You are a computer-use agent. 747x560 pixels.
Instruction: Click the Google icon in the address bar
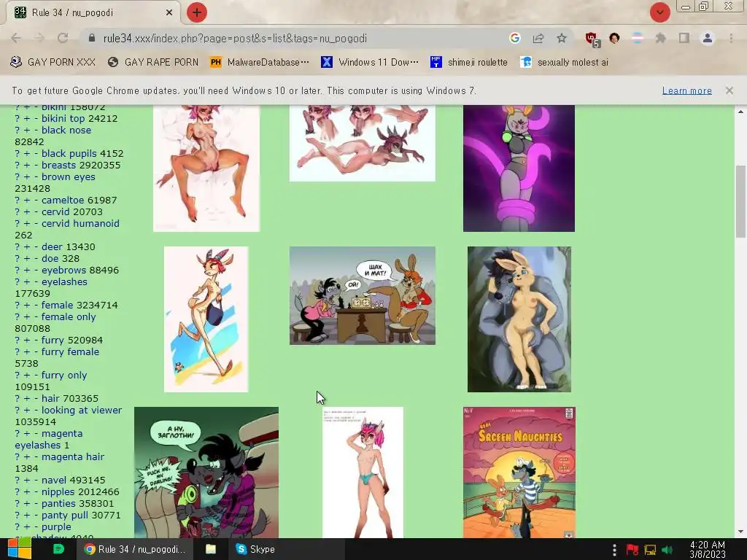pyautogui.click(x=514, y=38)
